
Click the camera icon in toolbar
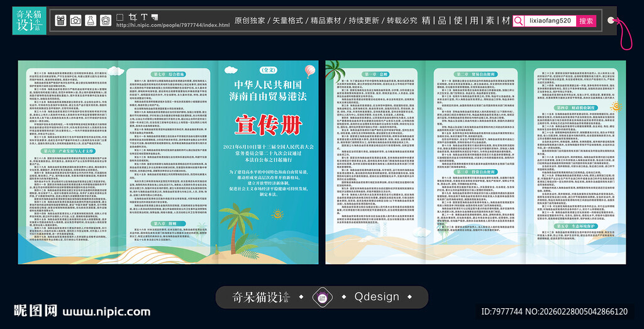click(75, 21)
